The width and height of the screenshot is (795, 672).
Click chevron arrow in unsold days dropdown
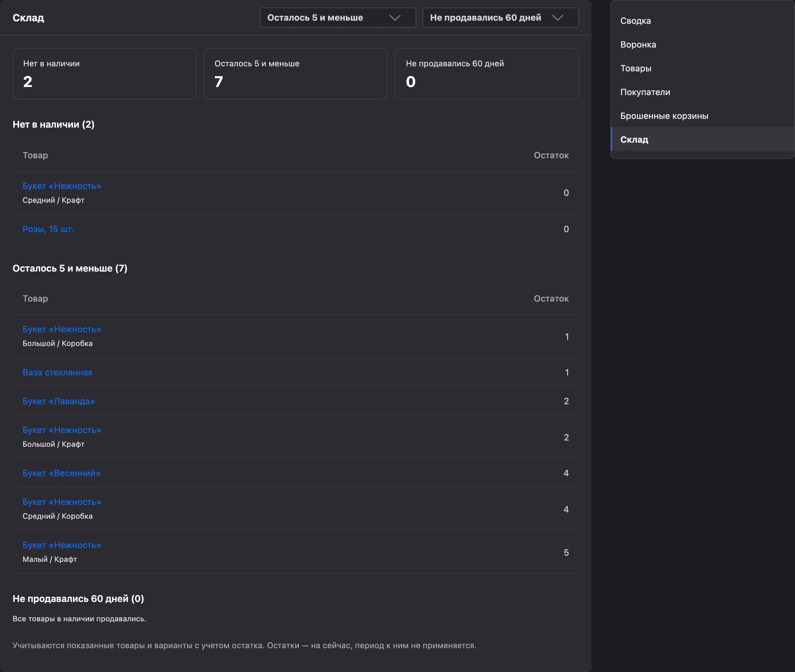[557, 18]
